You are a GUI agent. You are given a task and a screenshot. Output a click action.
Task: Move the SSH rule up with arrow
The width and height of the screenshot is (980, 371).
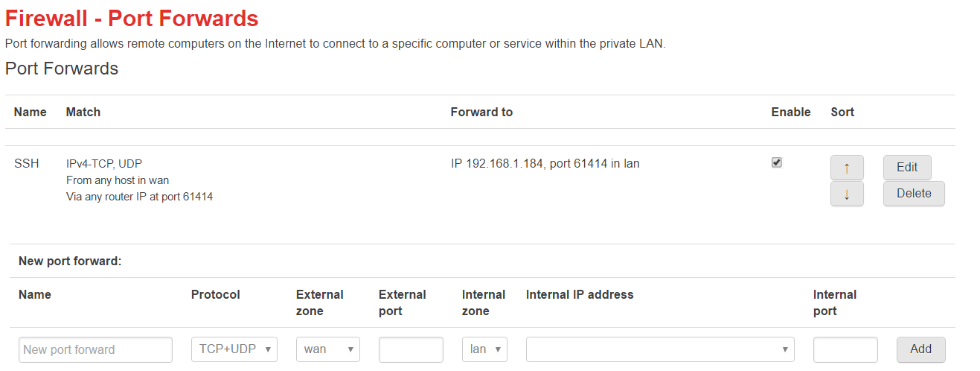click(x=847, y=168)
